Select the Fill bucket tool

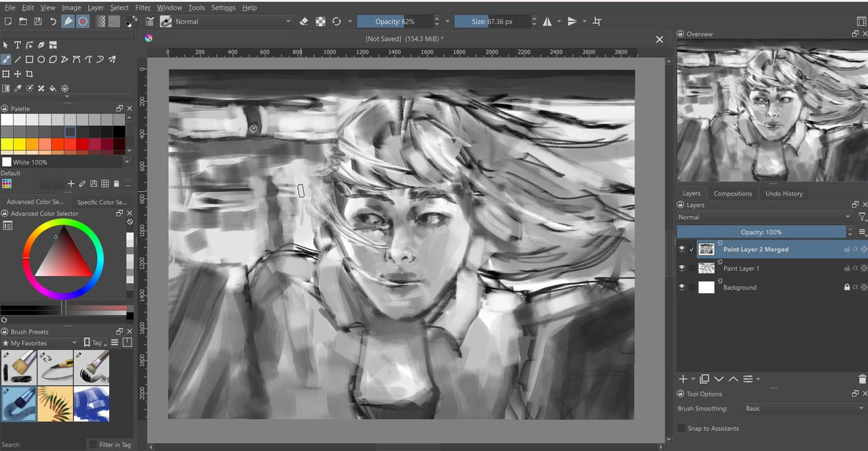[53, 88]
